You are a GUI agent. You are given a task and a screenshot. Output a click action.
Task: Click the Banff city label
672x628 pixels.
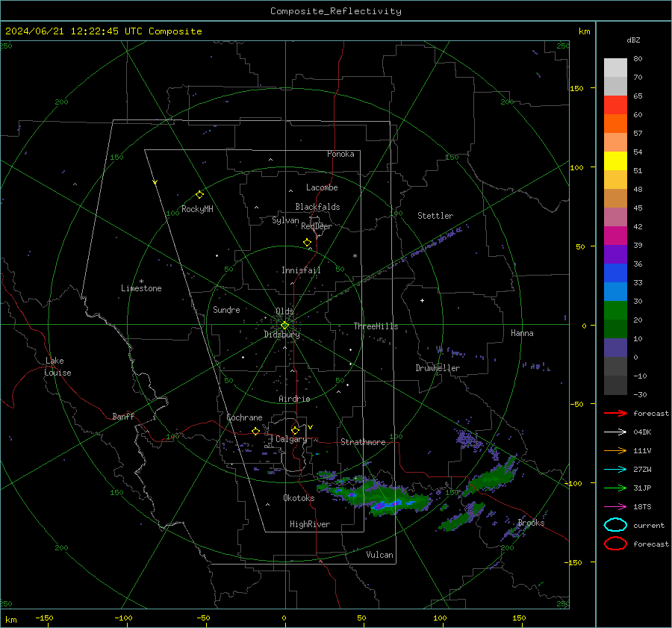(123, 416)
